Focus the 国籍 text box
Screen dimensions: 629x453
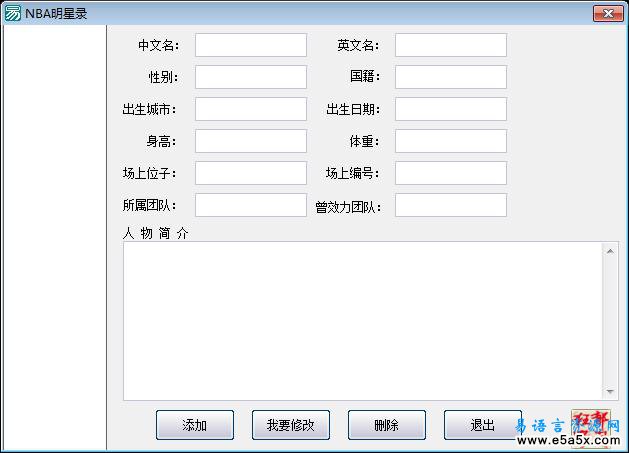point(450,77)
